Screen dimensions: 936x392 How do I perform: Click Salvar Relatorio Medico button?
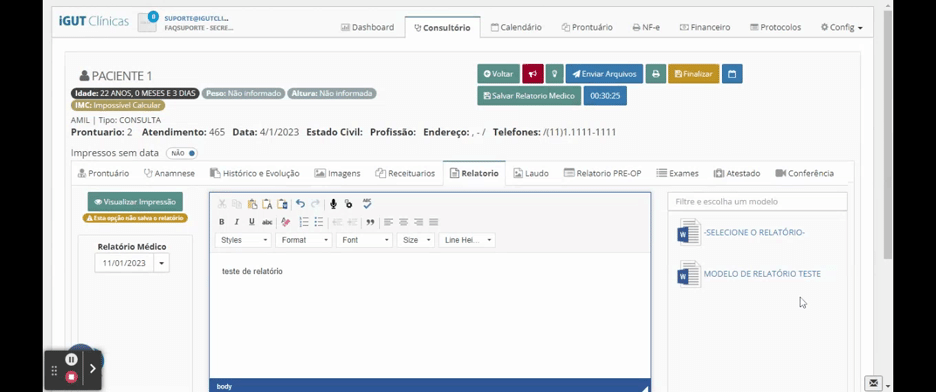(x=529, y=95)
